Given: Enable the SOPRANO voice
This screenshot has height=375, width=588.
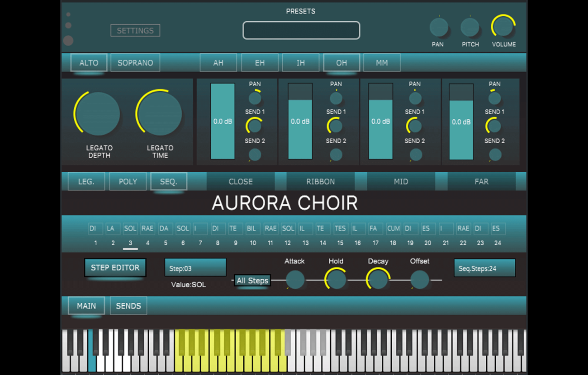Looking at the screenshot, I should 135,63.
